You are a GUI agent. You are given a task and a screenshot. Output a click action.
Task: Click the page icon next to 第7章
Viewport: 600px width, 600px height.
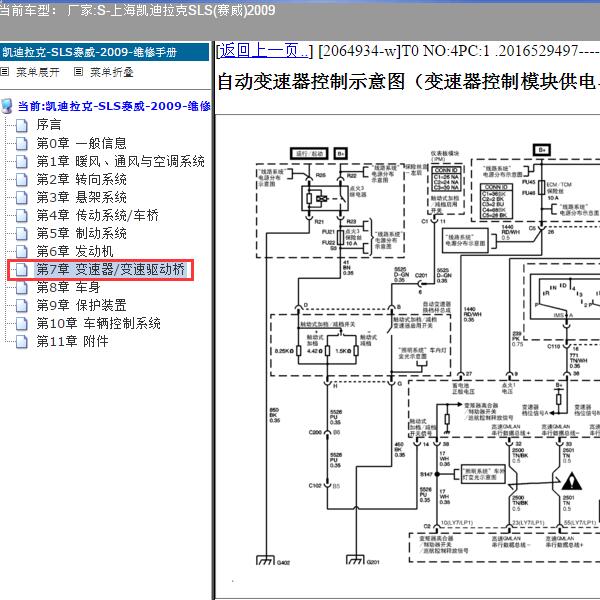point(22,269)
